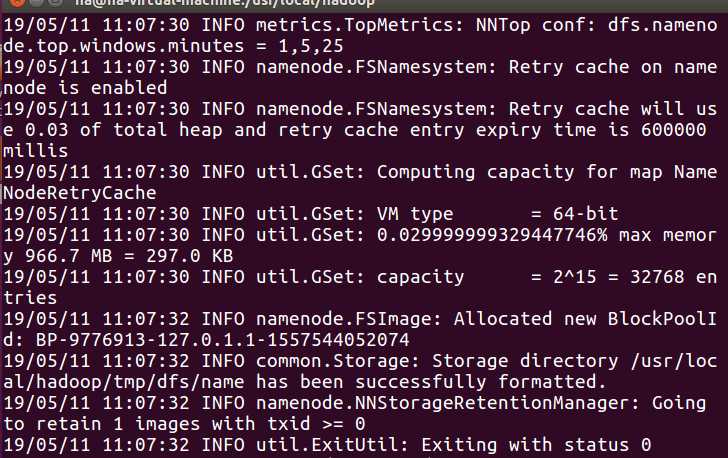Click the maximize button in title bar
This screenshot has width=728, height=458.
(x=56, y=2)
